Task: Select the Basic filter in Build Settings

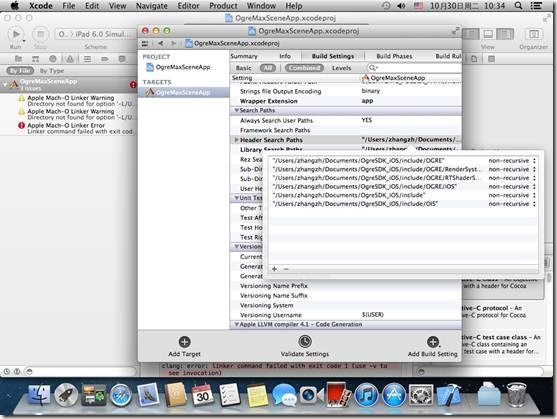Action: pos(243,68)
